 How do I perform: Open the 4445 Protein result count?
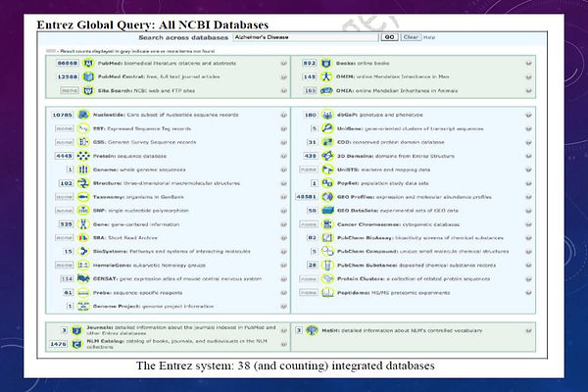pos(64,156)
